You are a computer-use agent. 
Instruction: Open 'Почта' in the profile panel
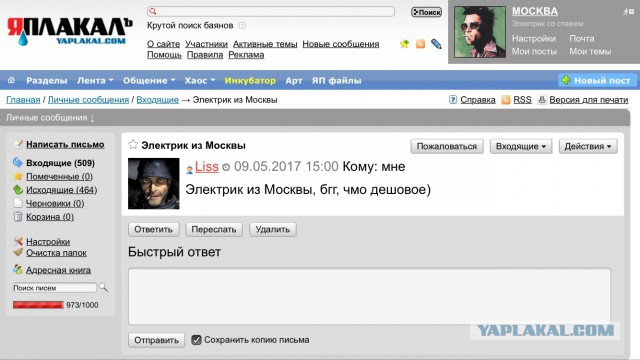point(582,38)
